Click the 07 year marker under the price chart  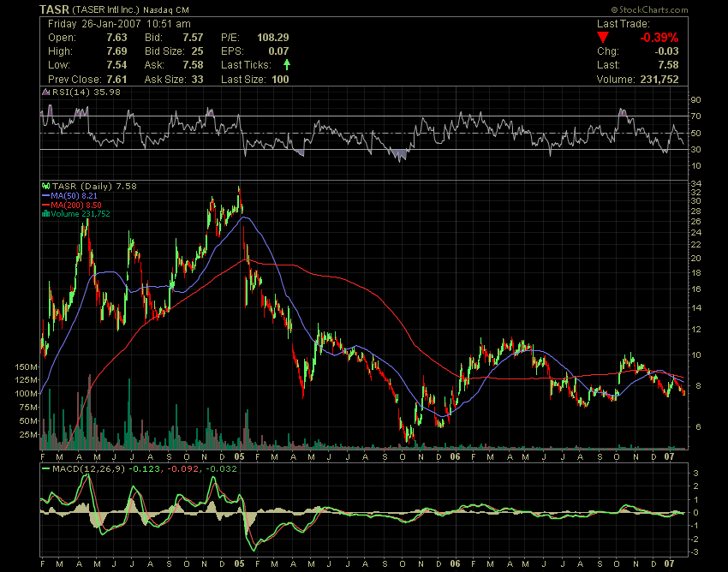pyautogui.click(x=669, y=457)
